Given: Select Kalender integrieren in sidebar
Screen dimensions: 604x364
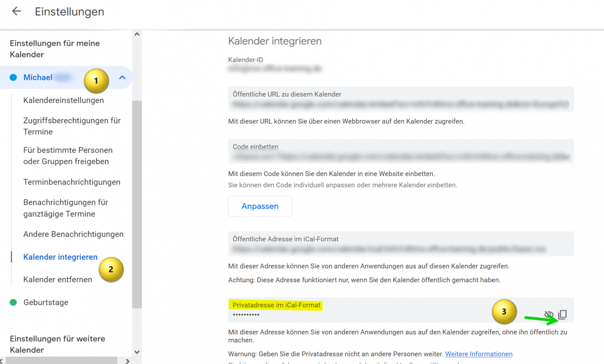Looking at the screenshot, I should click(x=60, y=257).
